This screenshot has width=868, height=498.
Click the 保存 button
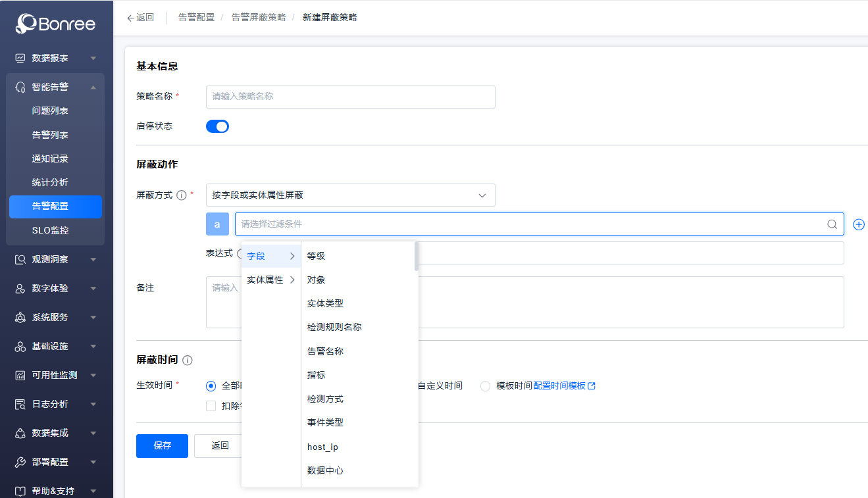pyautogui.click(x=162, y=445)
